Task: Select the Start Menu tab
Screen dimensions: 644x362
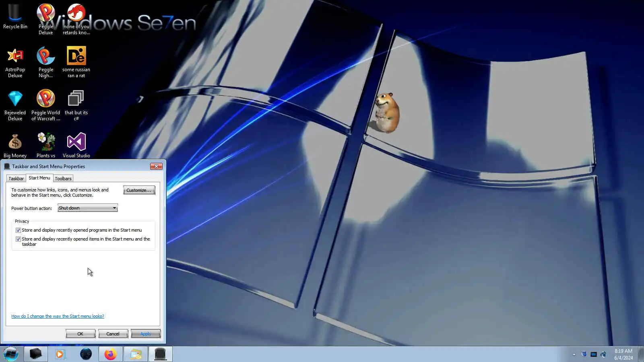Action: [x=39, y=178]
